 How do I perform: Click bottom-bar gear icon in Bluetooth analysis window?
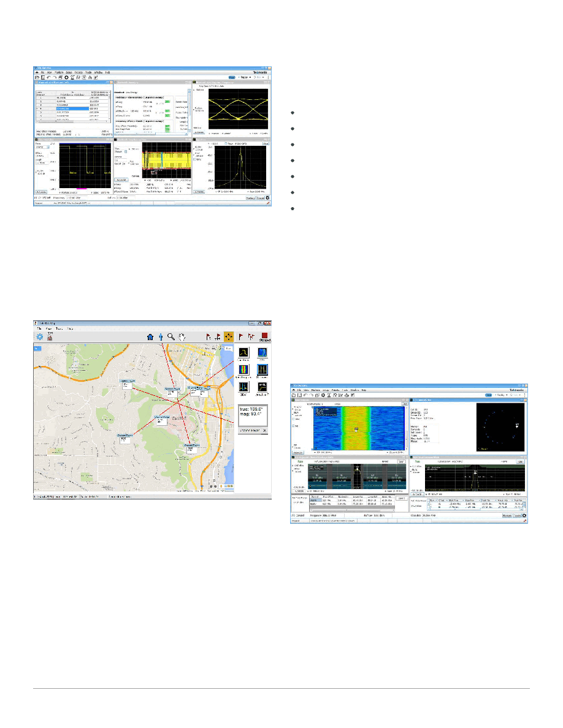point(267,198)
